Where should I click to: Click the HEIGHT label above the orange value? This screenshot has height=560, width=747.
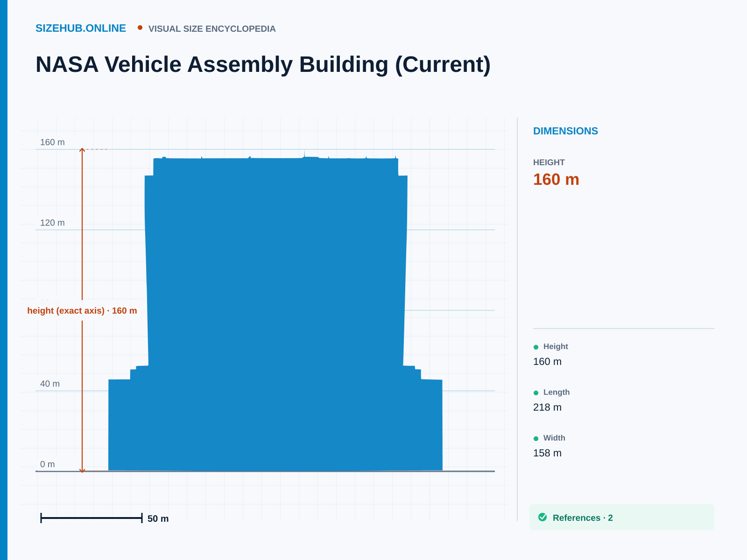(549, 162)
